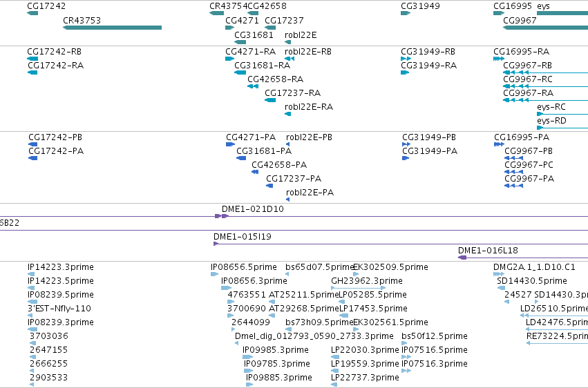Open EST IP08656.5prime
Screen dimensions: 588x388
(x=244, y=267)
